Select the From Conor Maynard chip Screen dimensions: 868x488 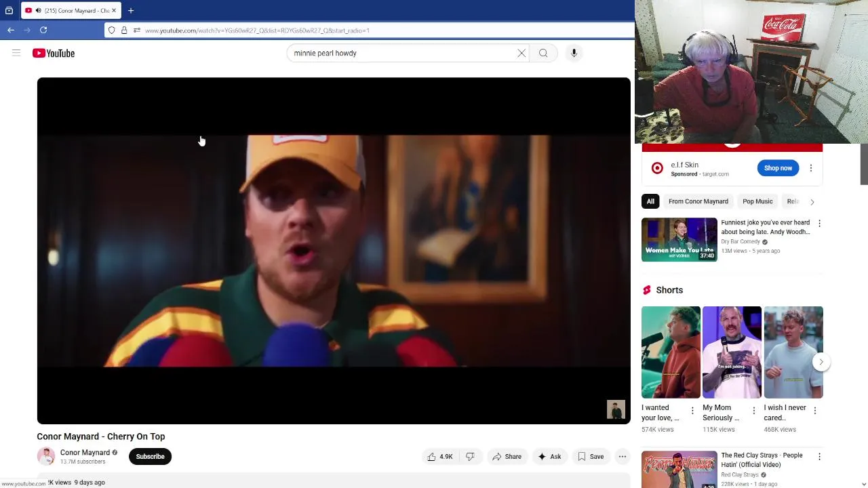[x=698, y=201]
